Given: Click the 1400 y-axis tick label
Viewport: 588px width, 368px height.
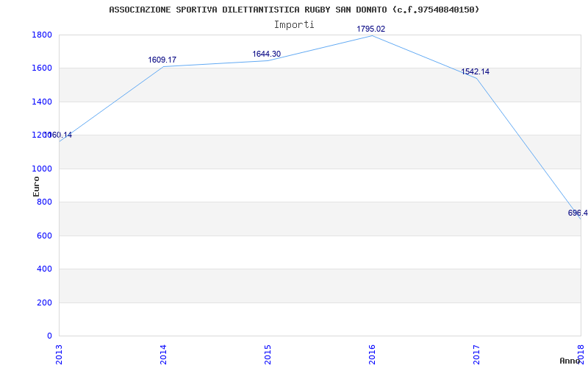Looking at the screenshot, I should coord(42,102).
